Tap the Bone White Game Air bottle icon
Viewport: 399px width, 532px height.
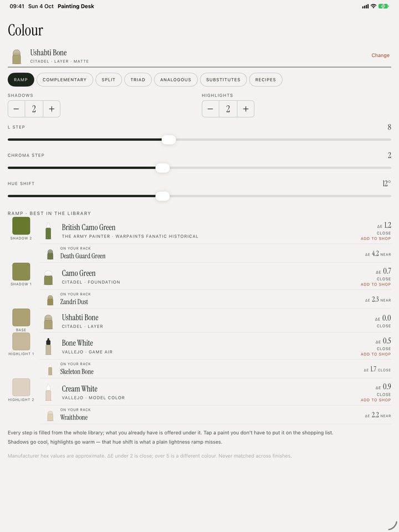(x=48, y=346)
